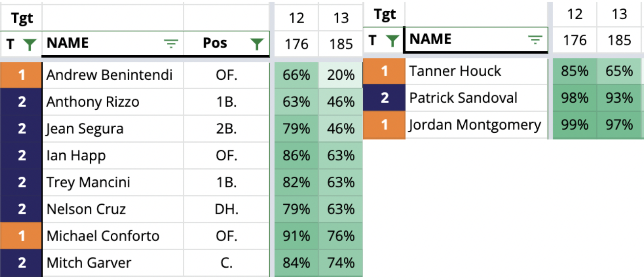Select the 176 header cell in pitchers table
This screenshot has height=280, width=644.
(x=575, y=40)
